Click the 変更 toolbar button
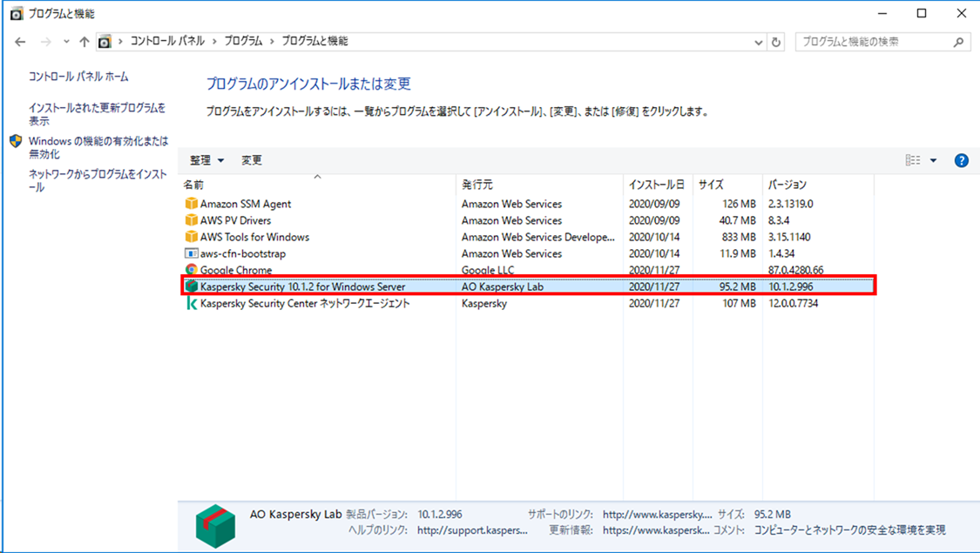The image size is (980, 553). coord(251,160)
